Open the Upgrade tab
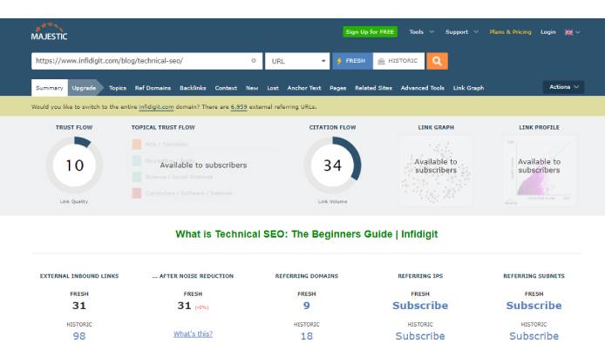The image size is (605, 364). 84,88
